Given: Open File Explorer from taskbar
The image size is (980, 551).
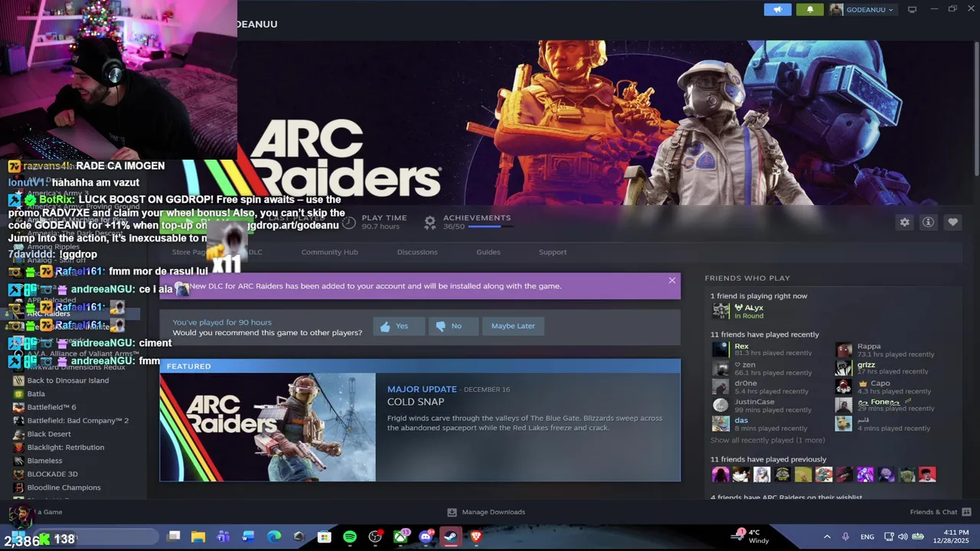Looking at the screenshot, I should pyautogui.click(x=198, y=537).
